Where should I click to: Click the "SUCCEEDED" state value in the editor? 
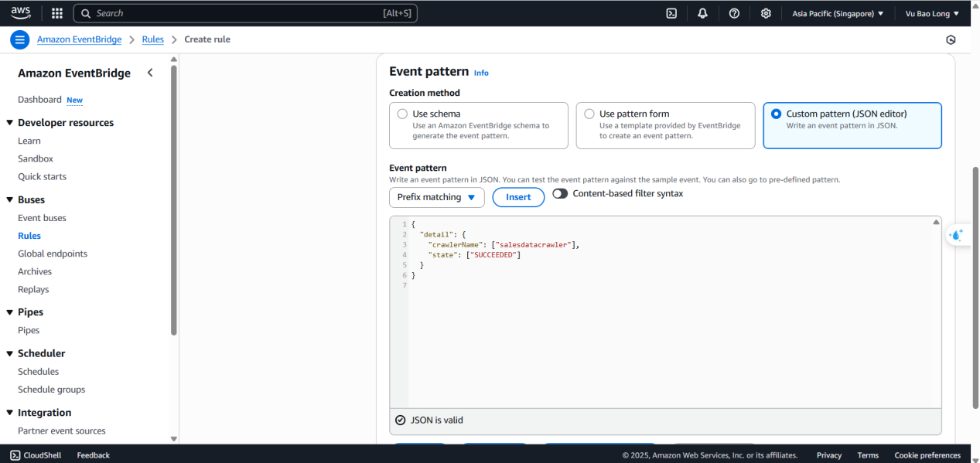coord(494,255)
